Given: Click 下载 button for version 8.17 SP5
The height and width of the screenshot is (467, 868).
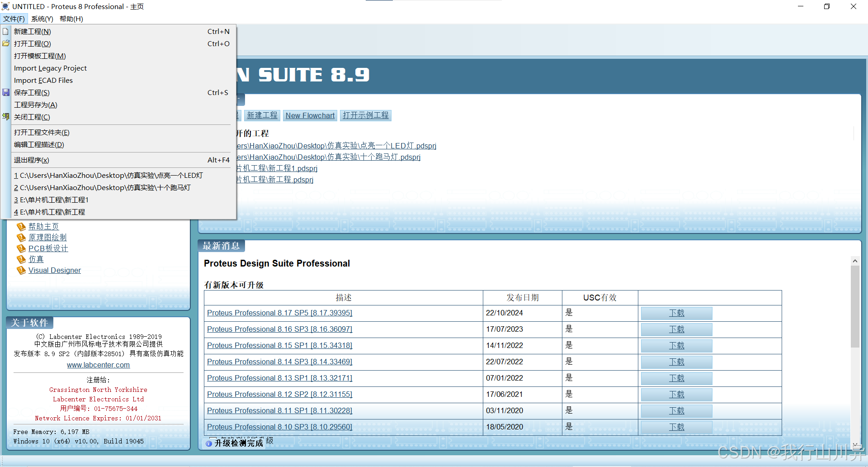Looking at the screenshot, I should coord(677,313).
